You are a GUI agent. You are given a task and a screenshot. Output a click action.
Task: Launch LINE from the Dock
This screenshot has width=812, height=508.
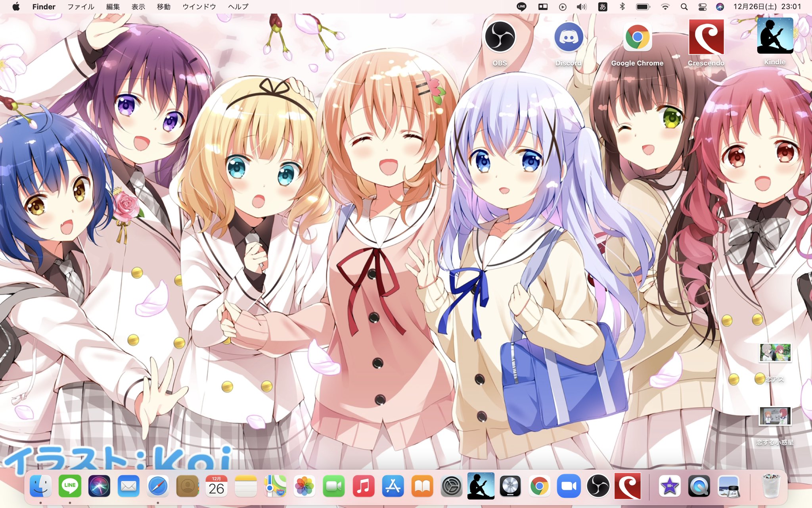coord(70,486)
